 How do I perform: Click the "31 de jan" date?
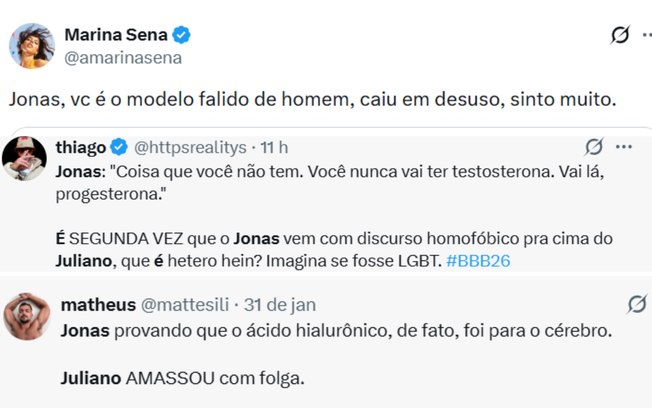pos(282,304)
